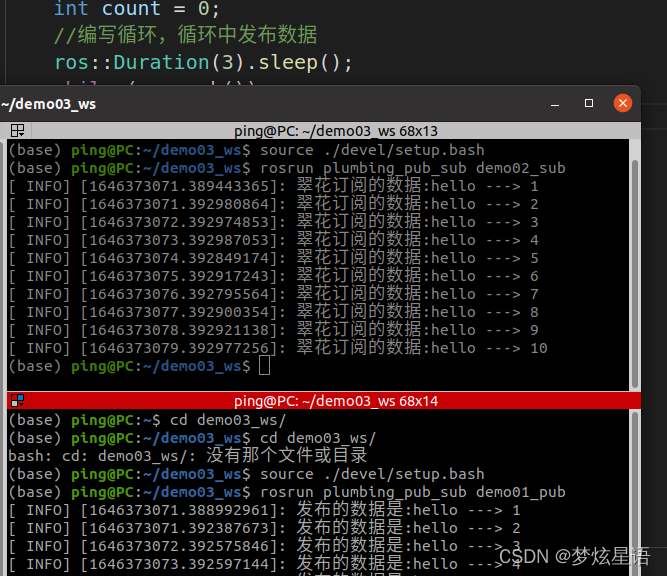Click 'source ./devel/setup.bash' in top pane
The image size is (667, 576).
[372, 150]
